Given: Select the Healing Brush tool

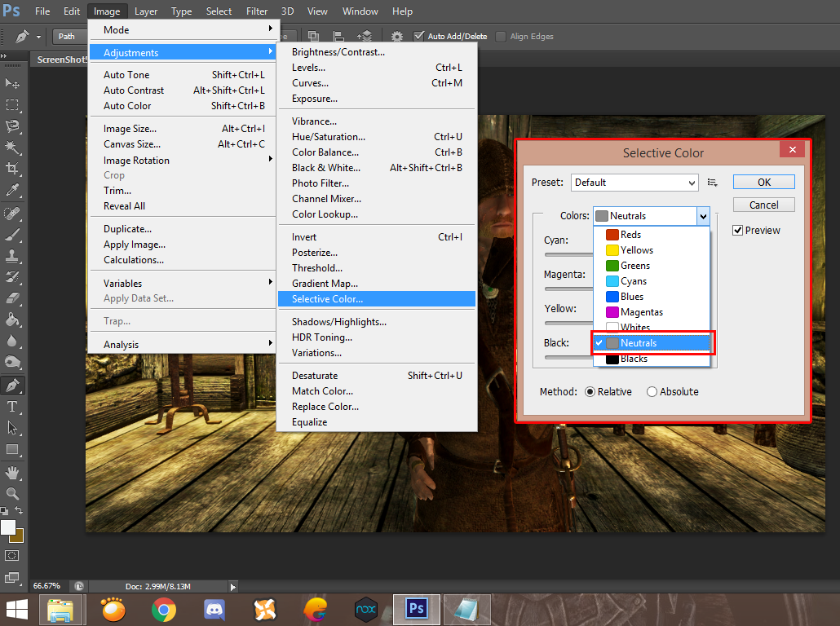Looking at the screenshot, I should tap(12, 214).
